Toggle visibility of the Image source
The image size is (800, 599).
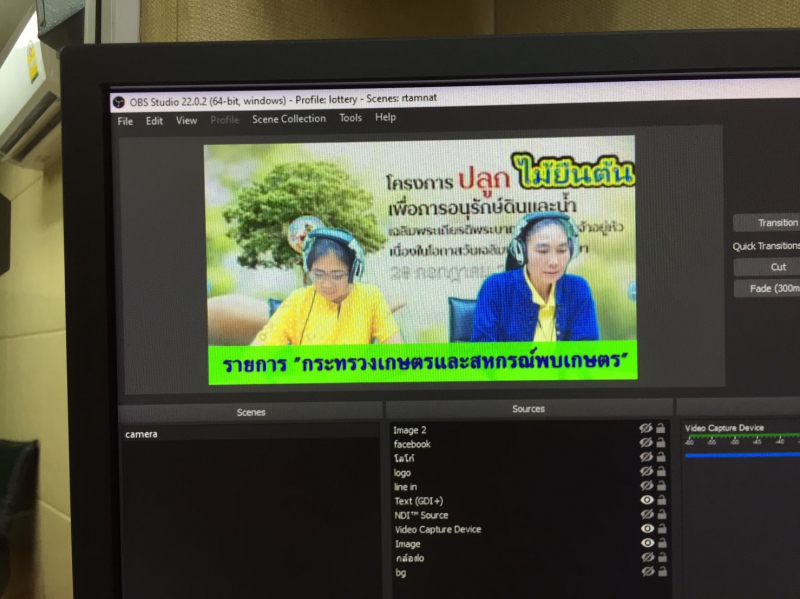(x=647, y=543)
